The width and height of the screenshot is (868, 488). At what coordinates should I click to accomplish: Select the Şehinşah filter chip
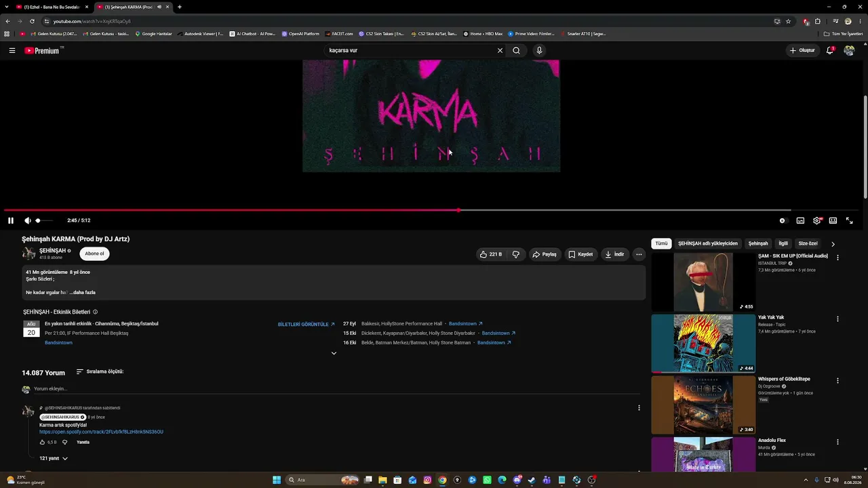[758, 243]
